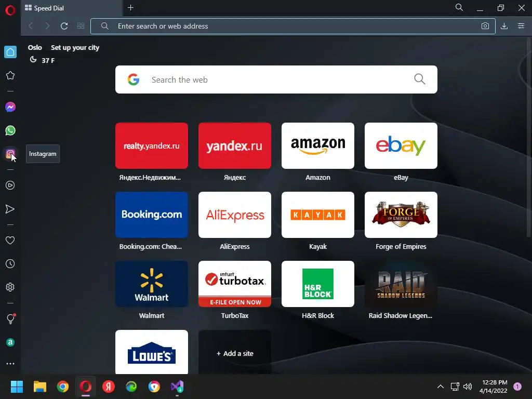Open the Opera main menu logo
The width and height of the screenshot is (532, 399).
tap(10, 10)
